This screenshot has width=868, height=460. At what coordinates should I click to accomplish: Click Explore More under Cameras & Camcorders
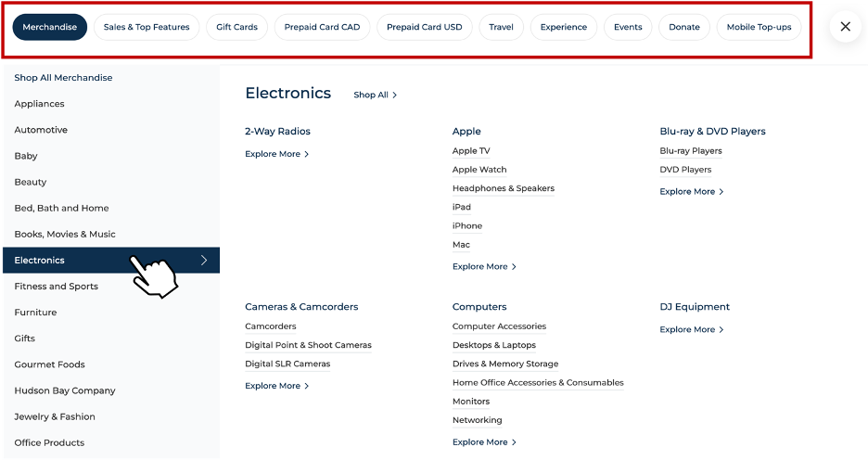(276, 387)
